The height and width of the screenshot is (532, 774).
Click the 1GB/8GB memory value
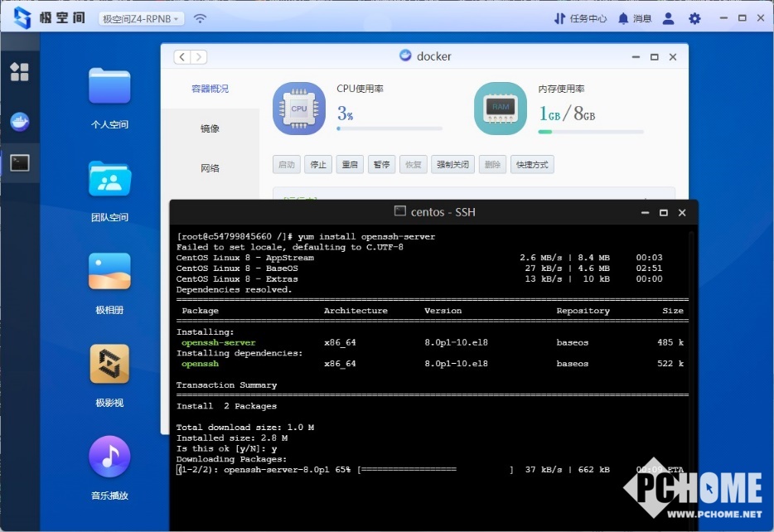(567, 114)
